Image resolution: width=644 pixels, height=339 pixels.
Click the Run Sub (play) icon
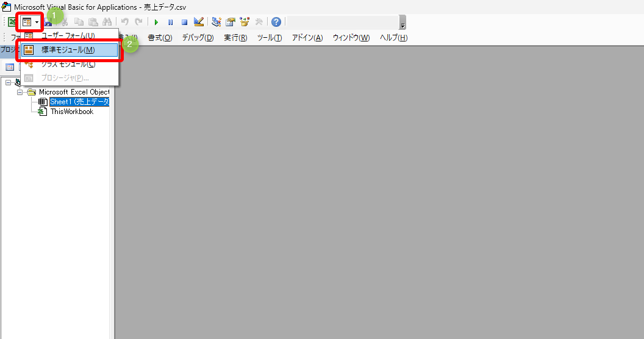pos(156,22)
